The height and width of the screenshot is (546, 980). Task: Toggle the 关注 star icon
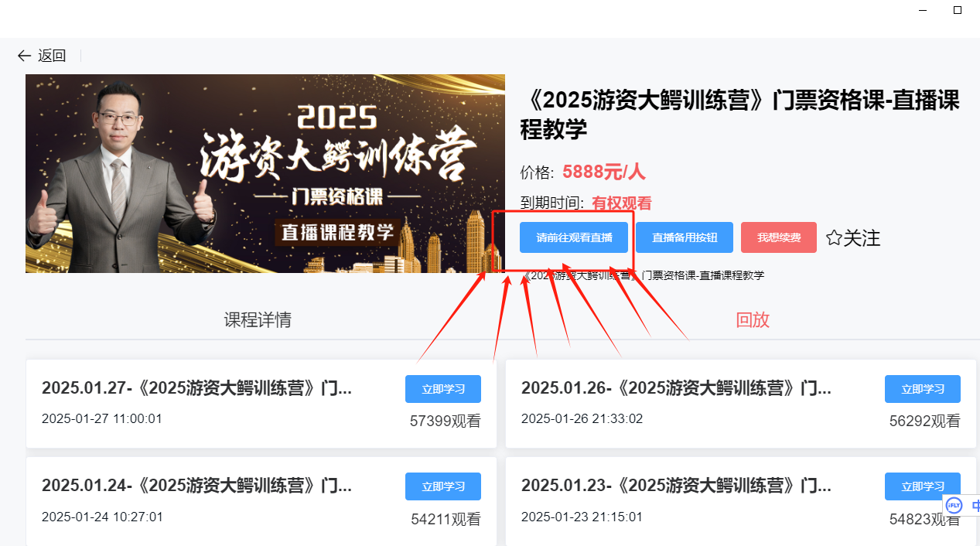pyautogui.click(x=834, y=238)
